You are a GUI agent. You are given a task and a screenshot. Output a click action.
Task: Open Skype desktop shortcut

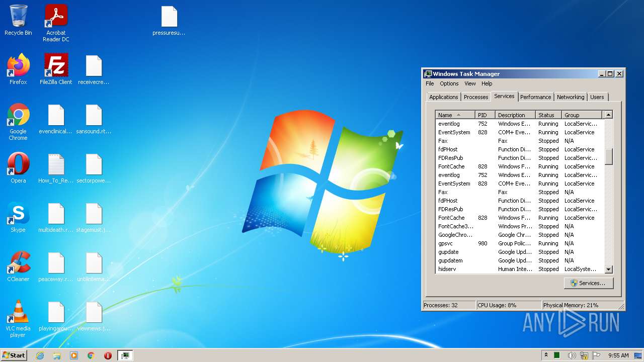pyautogui.click(x=18, y=217)
